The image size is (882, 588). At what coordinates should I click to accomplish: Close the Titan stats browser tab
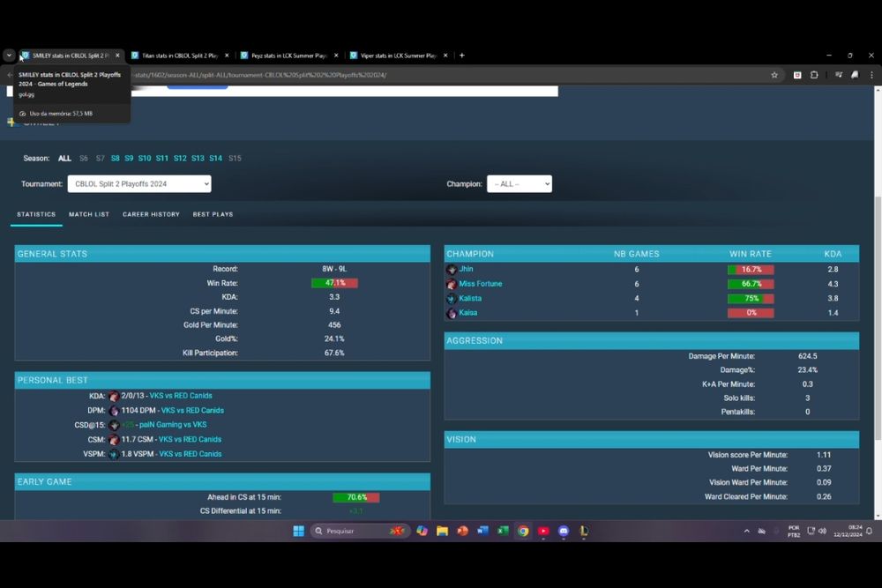pos(227,56)
